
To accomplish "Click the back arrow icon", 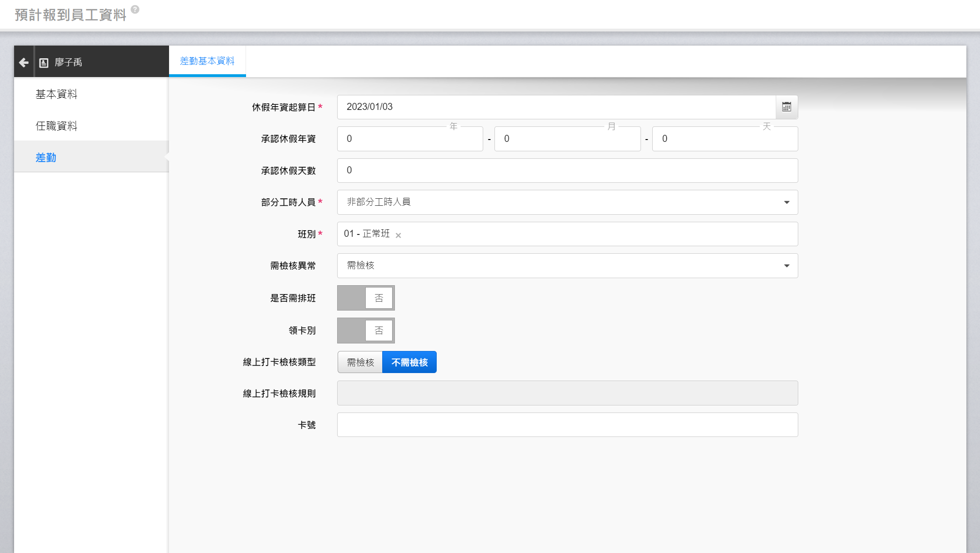I will click(23, 62).
